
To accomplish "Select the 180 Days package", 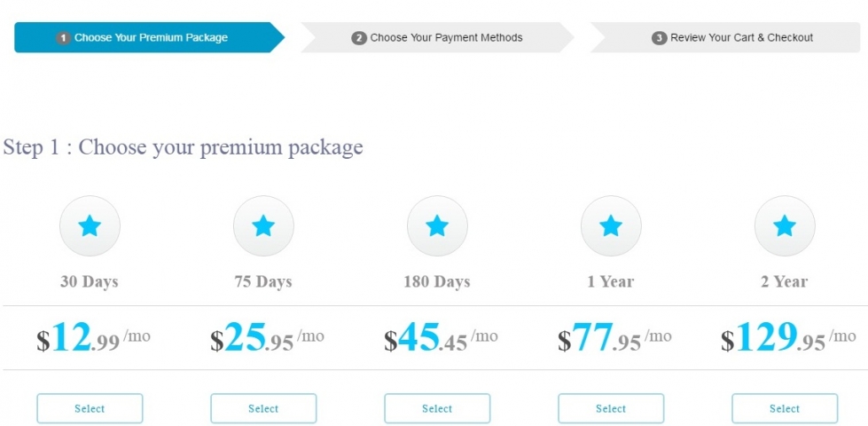I will click(437, 408).
